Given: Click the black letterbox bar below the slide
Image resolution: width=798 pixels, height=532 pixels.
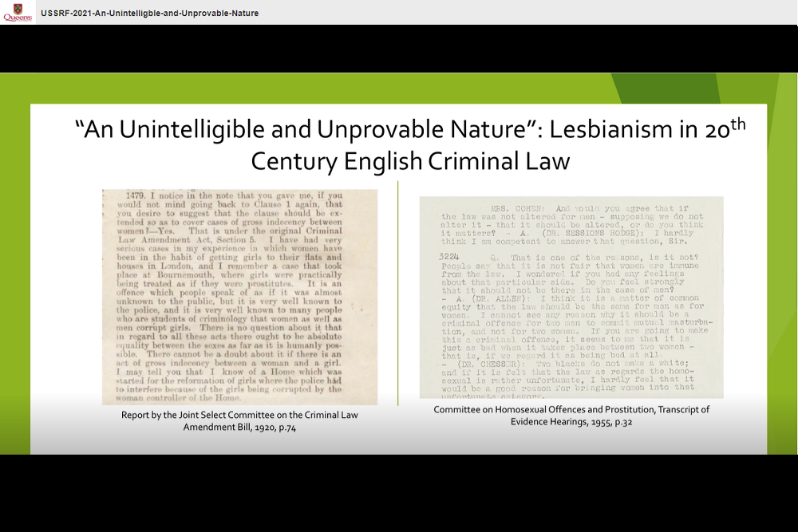Looking at the screenshot, I should 399,492.
